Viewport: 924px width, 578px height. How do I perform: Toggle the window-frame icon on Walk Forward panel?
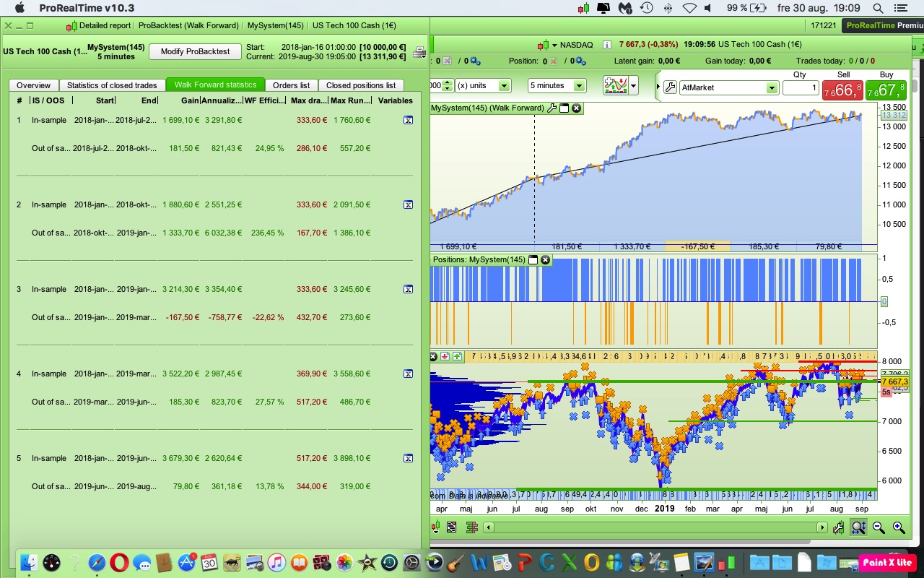click(565, 108)
